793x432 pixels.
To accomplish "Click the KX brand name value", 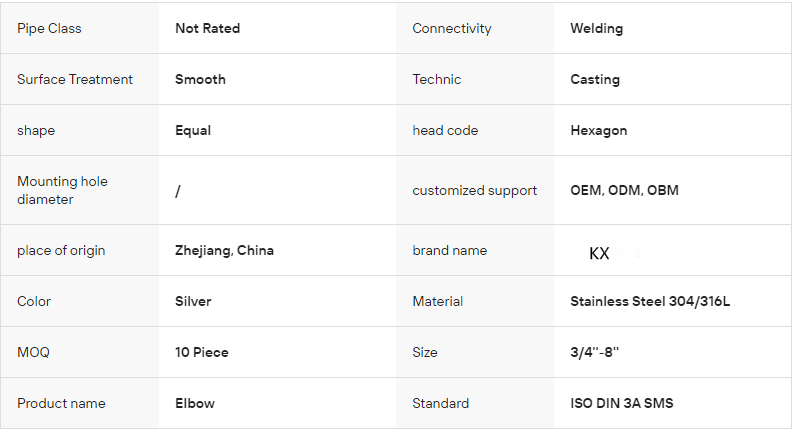I will click(x=599, y=254).
